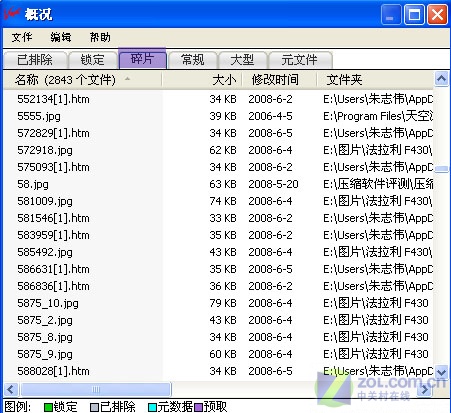Click the vertical scrollbar down arrow
The image size is (451, 413).
pyautogui.click(x=442, y=371)
